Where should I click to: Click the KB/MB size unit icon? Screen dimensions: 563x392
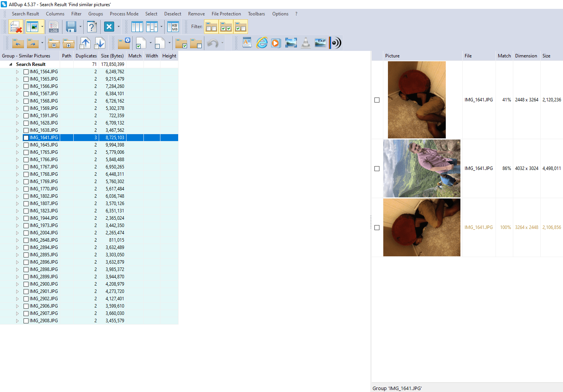[174, 27]
